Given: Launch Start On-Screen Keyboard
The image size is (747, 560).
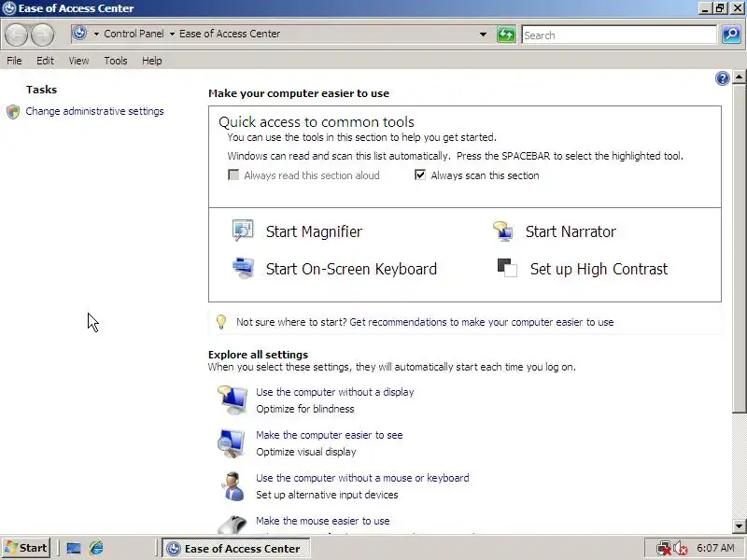Looking at the screenshot, I should pos(351,269).
